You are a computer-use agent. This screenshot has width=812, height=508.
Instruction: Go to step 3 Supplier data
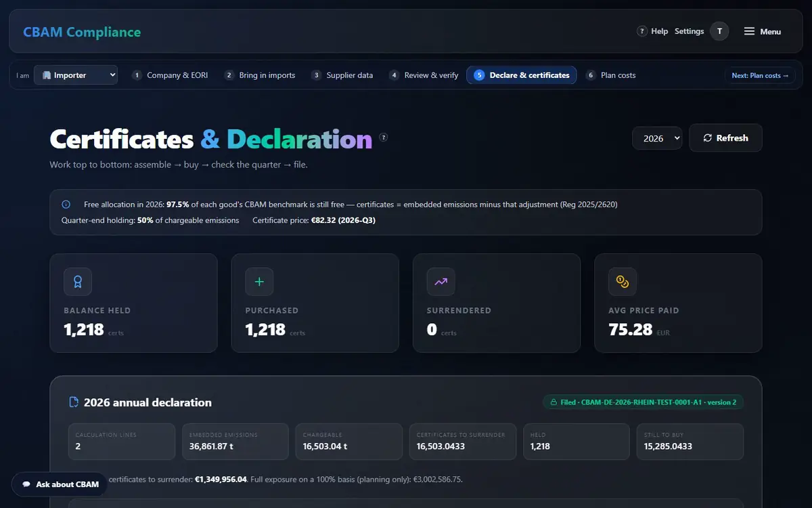click(x=342, y=75)
